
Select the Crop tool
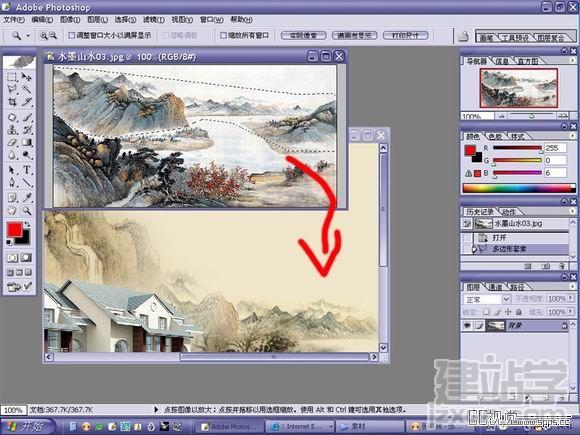(x=12, y=102)
